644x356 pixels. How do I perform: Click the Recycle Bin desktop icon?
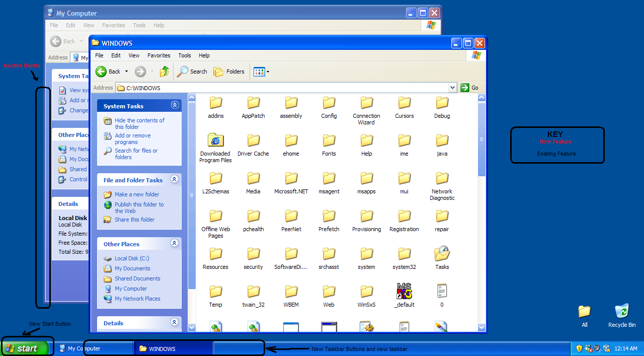click(x=622, y=311)
